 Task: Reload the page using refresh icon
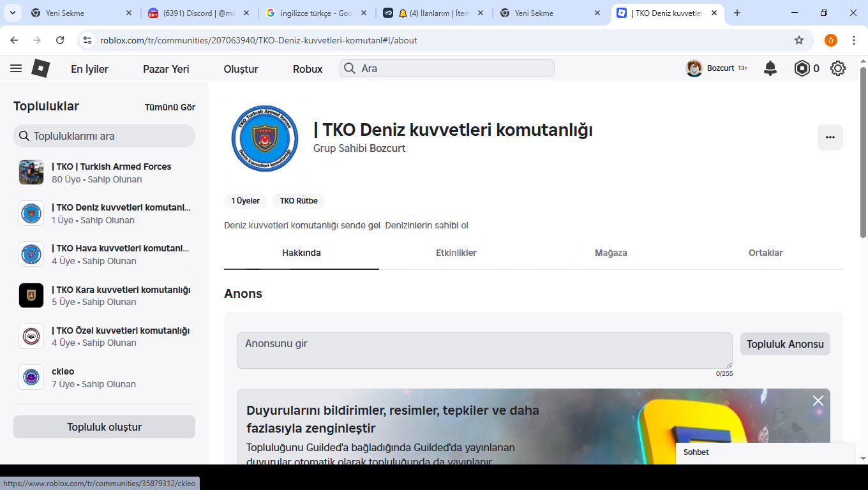pos(60,40)
